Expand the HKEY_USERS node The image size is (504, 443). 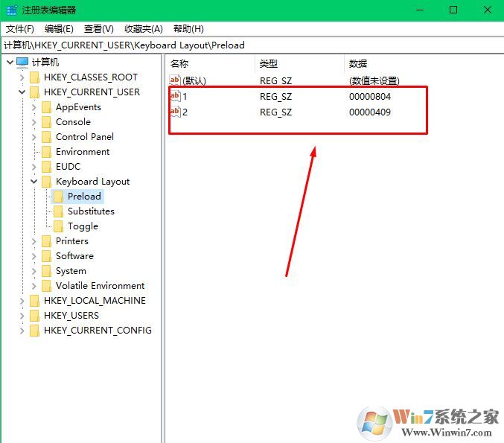[x=22, y=316]
